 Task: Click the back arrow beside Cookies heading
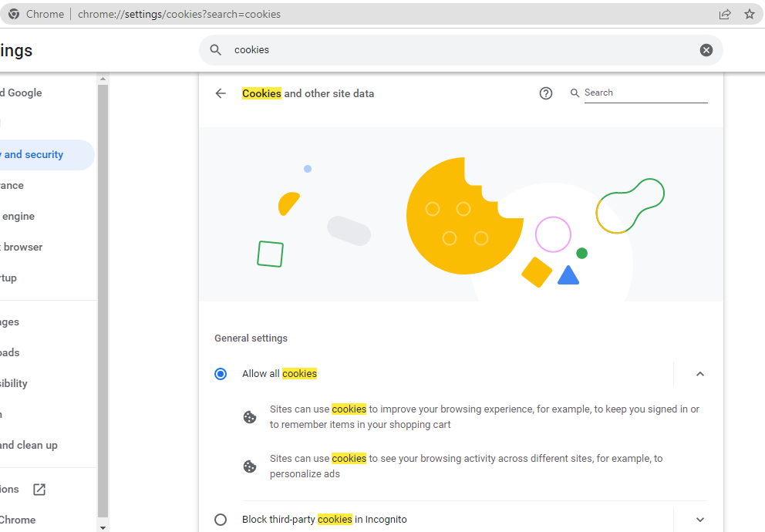pyautogui.click(x=221, y=93)
